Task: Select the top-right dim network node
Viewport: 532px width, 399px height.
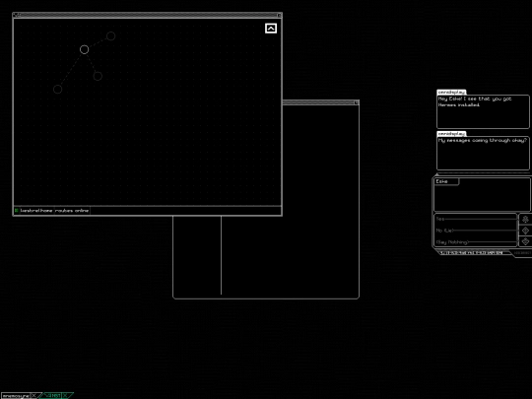Action: point(110,36)
